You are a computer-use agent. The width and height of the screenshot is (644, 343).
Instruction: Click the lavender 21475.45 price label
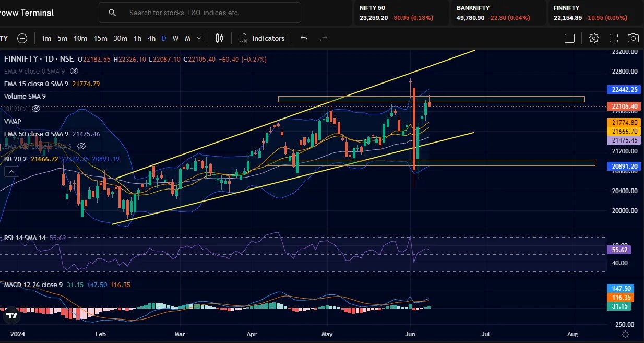click(x=623, y=140)
